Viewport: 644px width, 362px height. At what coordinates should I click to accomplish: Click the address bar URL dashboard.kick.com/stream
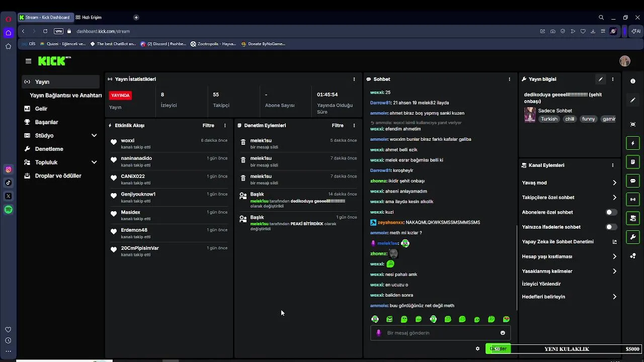103,31
